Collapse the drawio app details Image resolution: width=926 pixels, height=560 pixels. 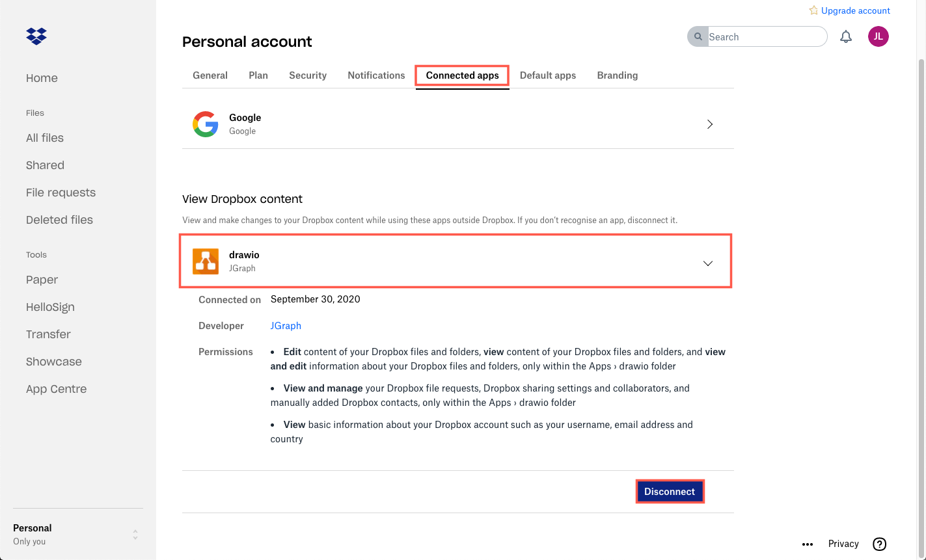click(x=707, y=263)
